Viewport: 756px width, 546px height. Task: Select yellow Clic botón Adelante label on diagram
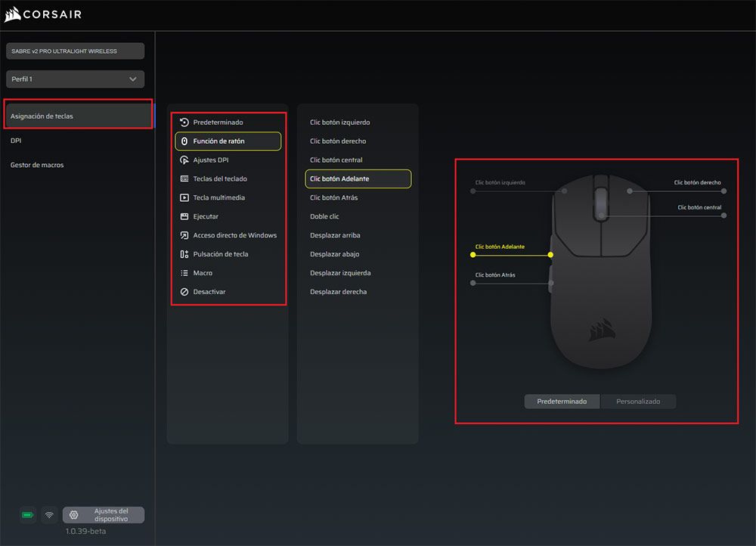coord(500,247)
